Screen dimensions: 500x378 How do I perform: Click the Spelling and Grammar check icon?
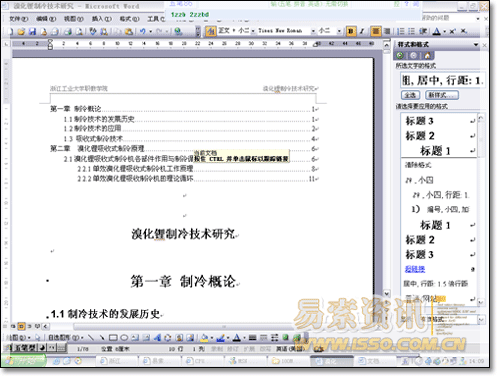(93, 31)
